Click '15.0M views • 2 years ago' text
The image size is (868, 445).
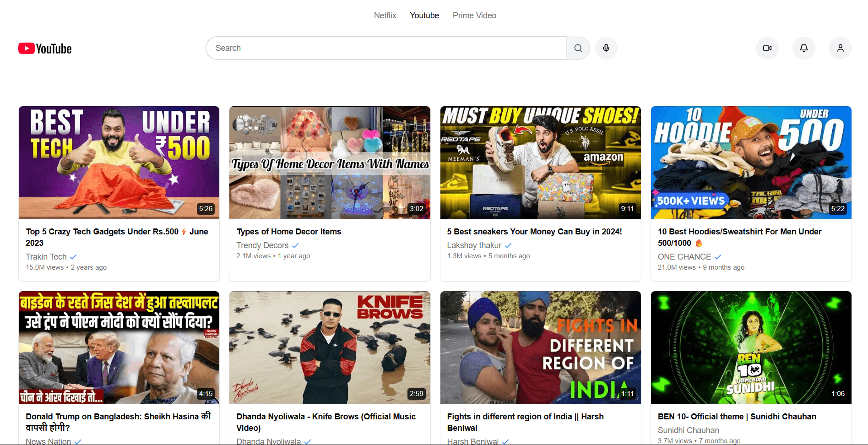point(66,267)
